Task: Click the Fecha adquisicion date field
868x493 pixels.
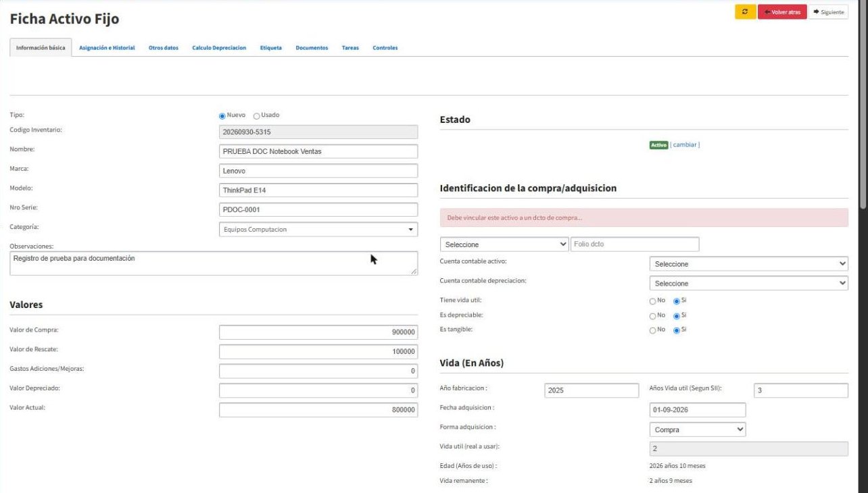Action: coord(698,410)
